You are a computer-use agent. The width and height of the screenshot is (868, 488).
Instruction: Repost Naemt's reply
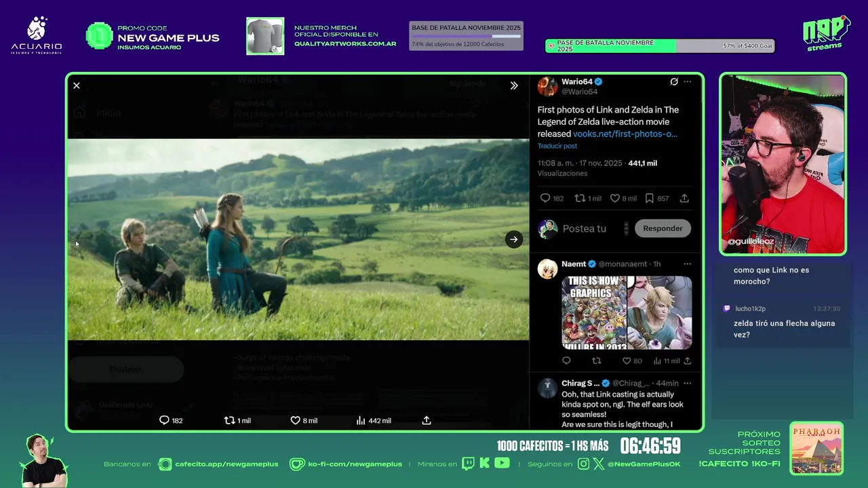point(597,361)
